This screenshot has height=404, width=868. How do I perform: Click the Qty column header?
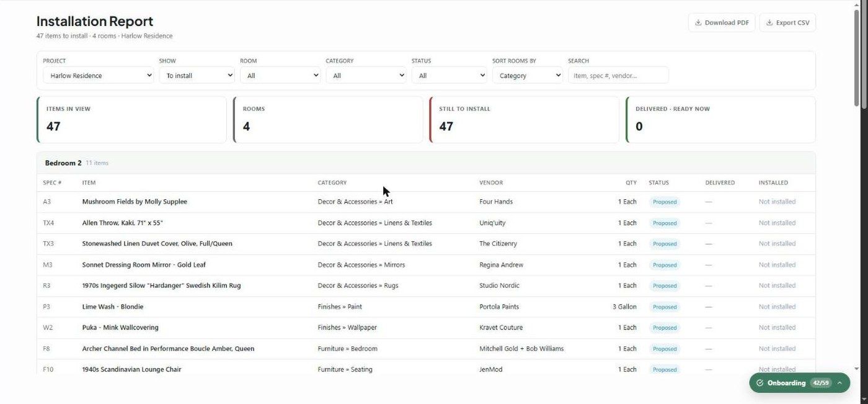pos(631,183)
